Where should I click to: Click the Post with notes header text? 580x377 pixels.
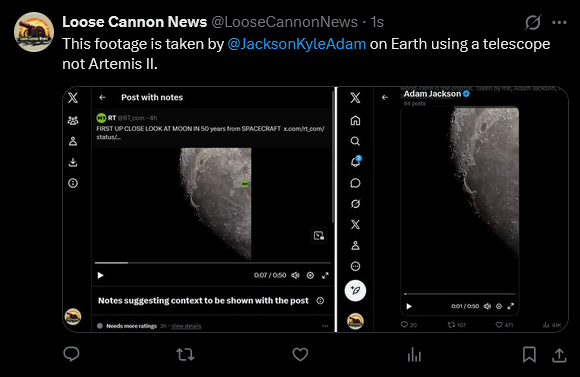pyautogui.click(x=152, y=97)
